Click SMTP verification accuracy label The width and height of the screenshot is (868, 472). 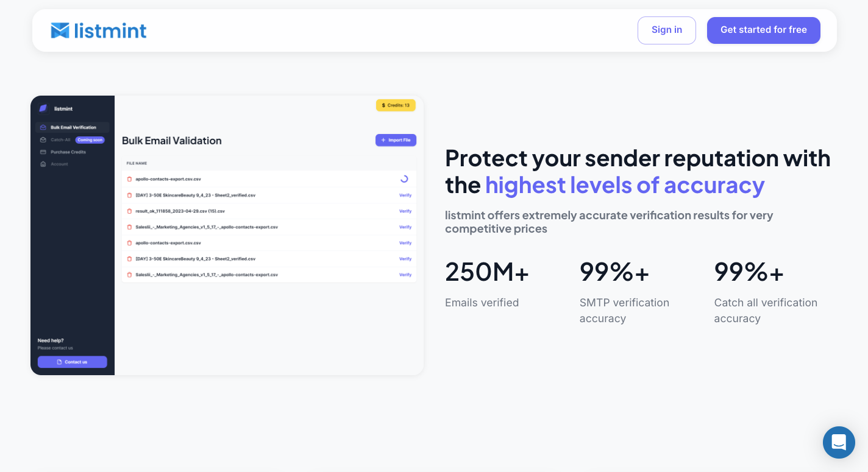coord(624,311)
